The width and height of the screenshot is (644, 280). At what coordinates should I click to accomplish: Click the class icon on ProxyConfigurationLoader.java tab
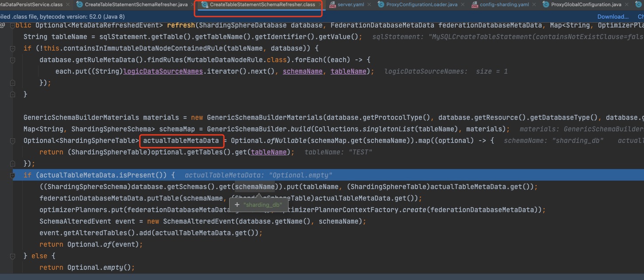[381, 4]
